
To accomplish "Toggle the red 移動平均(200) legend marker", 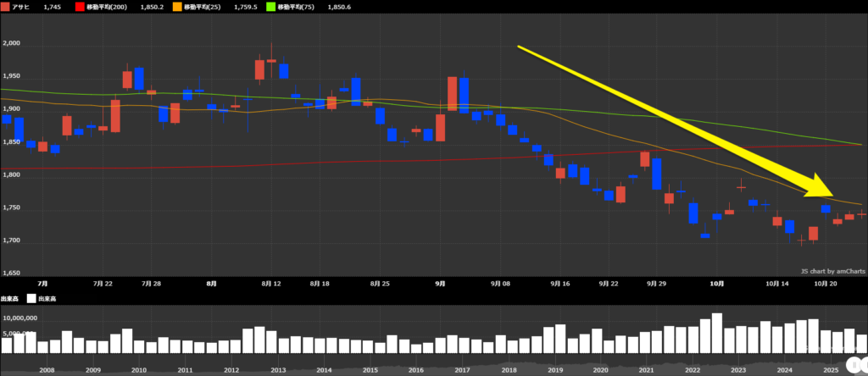I will point(81,8).
